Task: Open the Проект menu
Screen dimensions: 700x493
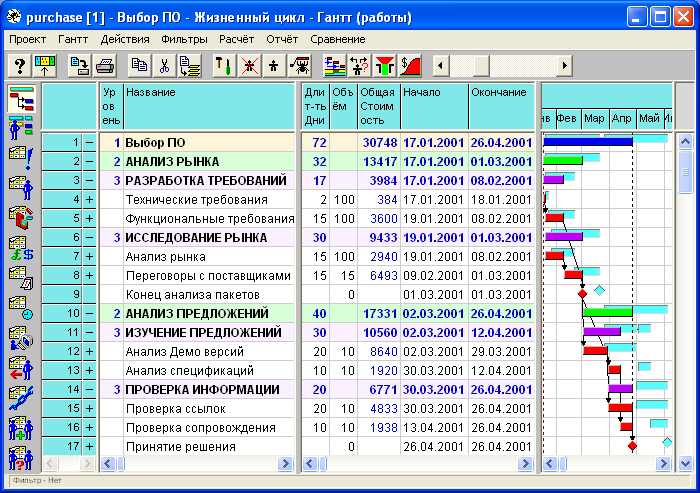Action: 28,39
